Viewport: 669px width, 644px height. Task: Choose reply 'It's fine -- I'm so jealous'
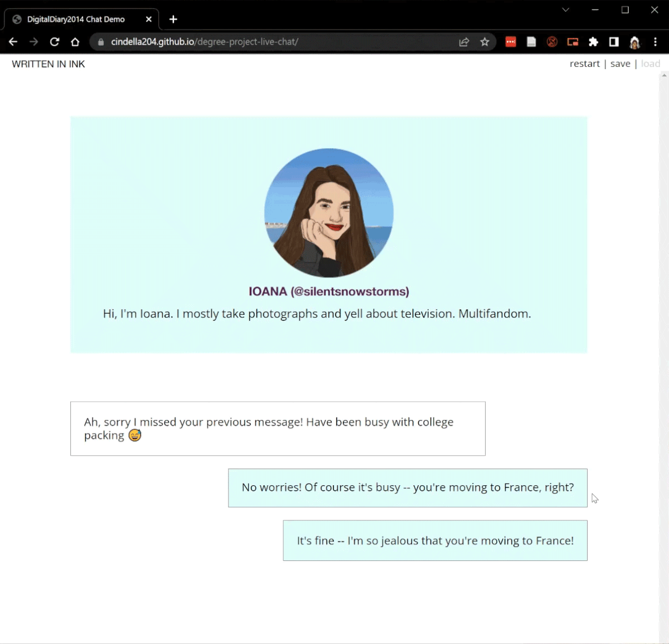[435, 540]
